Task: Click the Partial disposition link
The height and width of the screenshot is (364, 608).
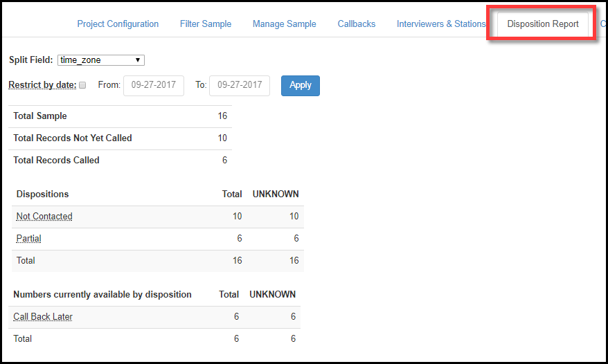Action: [x=29, y=239]
